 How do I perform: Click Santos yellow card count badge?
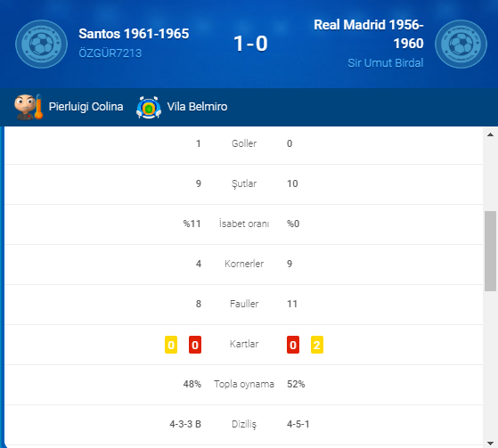[171, 345]
